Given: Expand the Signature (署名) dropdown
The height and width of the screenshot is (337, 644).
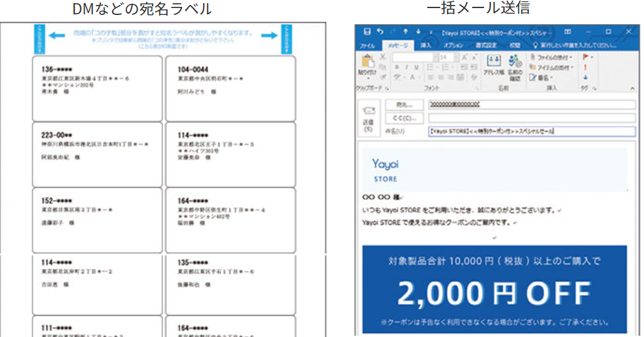Looking at the screenshot, I should 551,77.
